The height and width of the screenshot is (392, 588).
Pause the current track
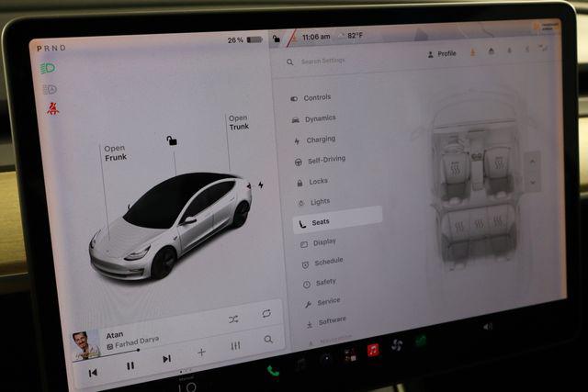130,365
